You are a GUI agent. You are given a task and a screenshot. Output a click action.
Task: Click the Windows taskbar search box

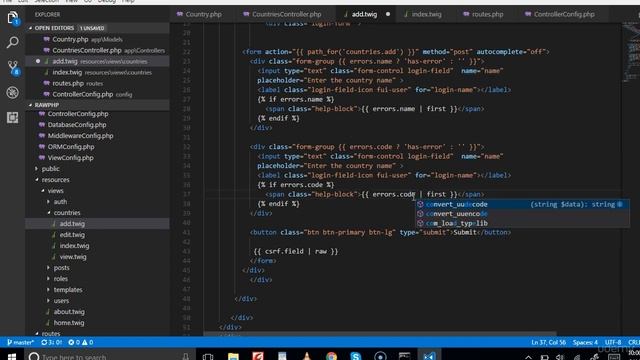point(110,356)
